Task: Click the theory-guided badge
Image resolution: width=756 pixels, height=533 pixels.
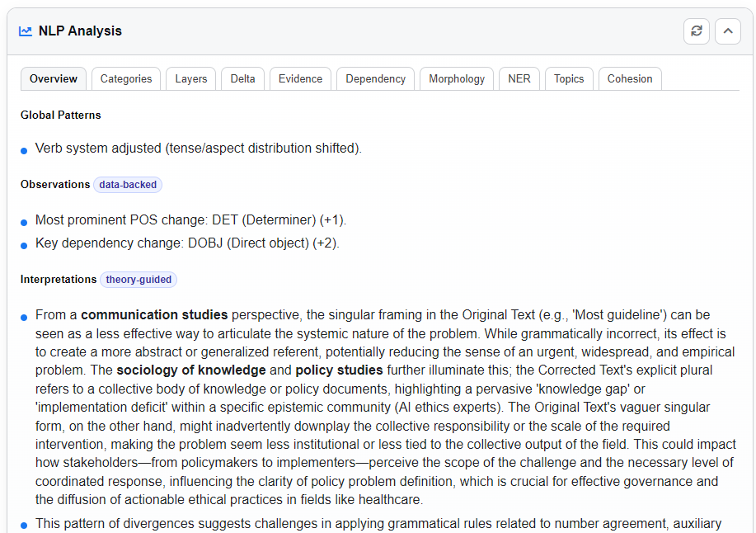Action: tap(139, 280)
